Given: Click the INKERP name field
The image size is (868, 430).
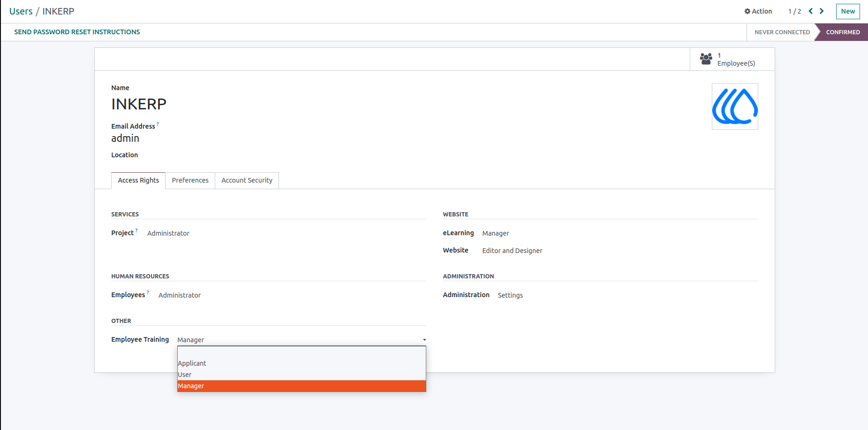Looking at the screenshot, I should [x=139, y=104].
